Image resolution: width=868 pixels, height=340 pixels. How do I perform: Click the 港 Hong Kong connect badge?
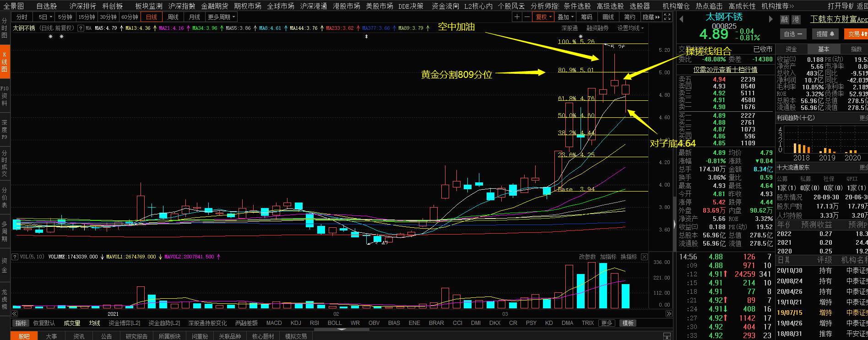click(796, 19)
